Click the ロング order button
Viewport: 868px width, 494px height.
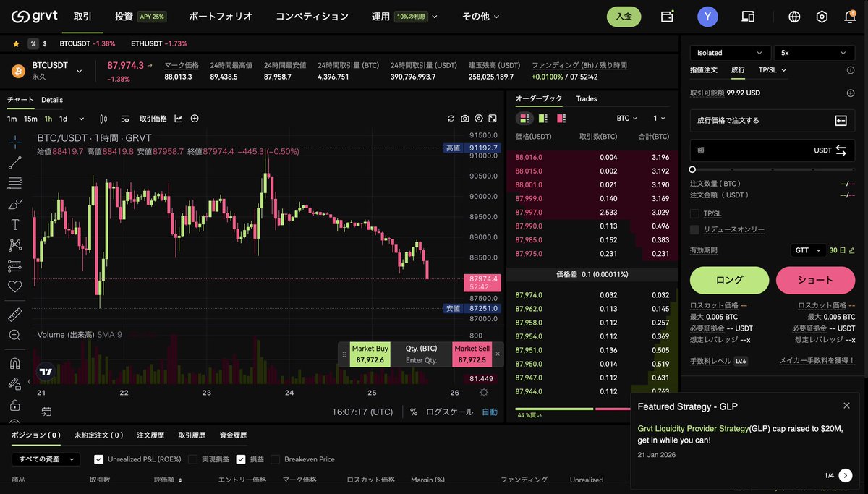(729, 280)
